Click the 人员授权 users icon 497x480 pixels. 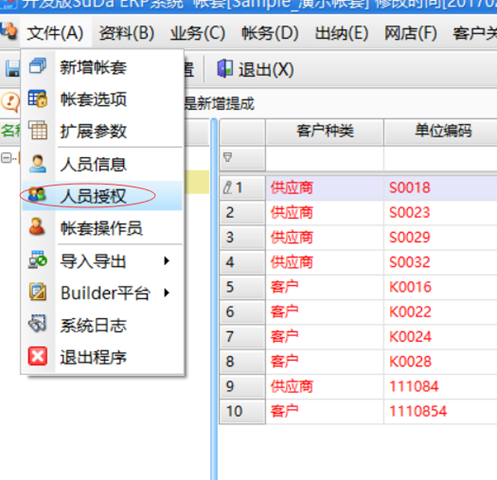(37, 195)
